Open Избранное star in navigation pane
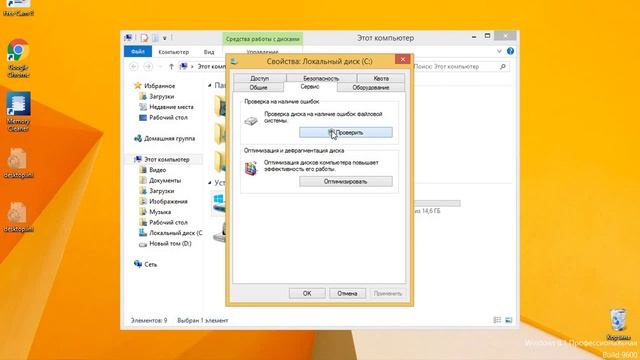 click(x=138, y=86)
